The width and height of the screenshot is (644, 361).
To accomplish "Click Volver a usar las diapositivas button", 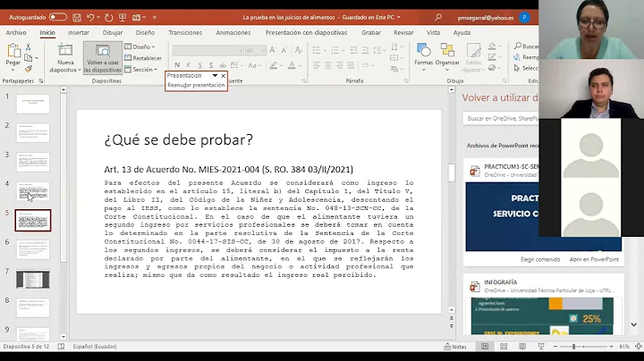I will (x=103, y=58).
